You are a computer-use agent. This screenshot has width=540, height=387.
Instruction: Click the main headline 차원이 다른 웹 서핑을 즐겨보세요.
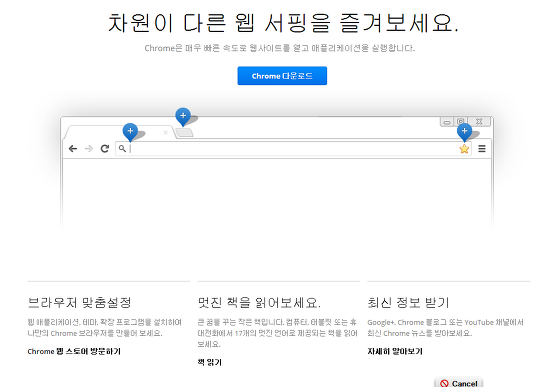[x=283, y=23]
